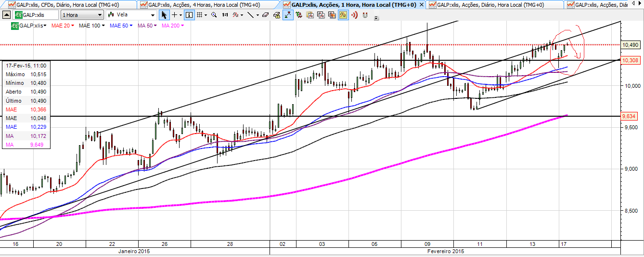Toggle the highlighted yellow wave indicator icon
This screenshot has width=644, height=257.
tap(343, 15)
